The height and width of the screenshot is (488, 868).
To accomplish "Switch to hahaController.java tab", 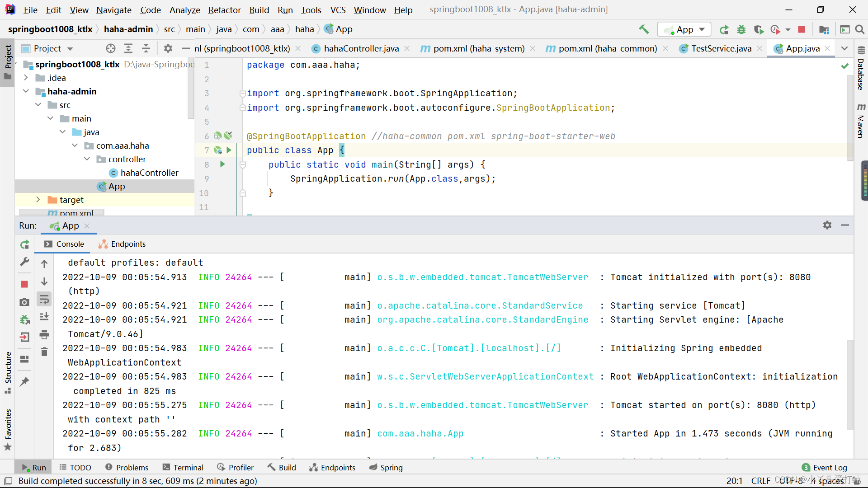I will coord(361,48).
